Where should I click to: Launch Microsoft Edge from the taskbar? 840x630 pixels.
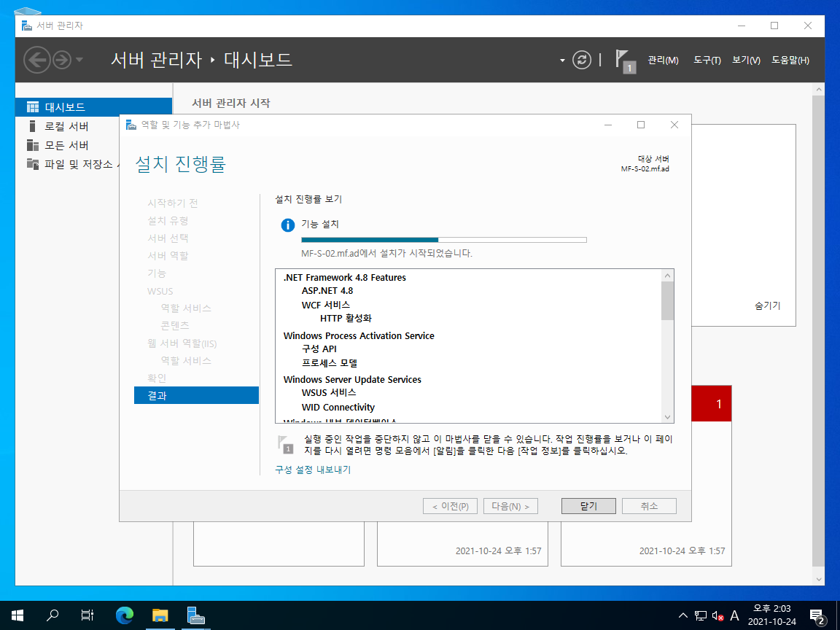click(x=124, y=615)
